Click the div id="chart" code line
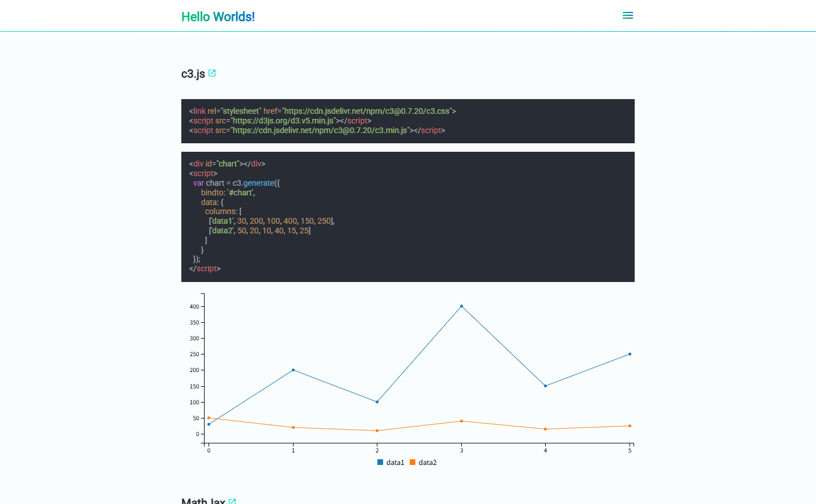The height and width of the screenshot is (504, 816). click(x=227, y=164)
